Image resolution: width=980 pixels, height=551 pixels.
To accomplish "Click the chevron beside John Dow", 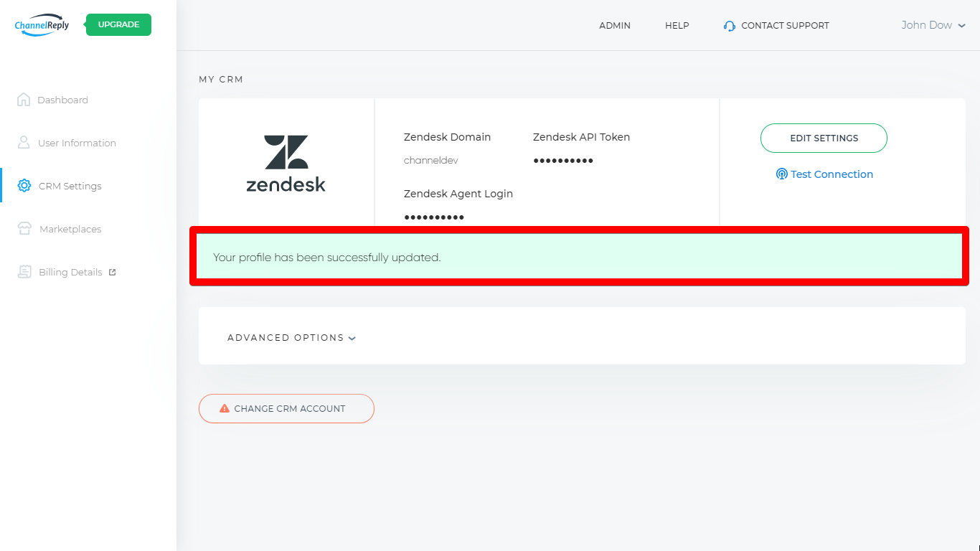I will click(961, 26).
